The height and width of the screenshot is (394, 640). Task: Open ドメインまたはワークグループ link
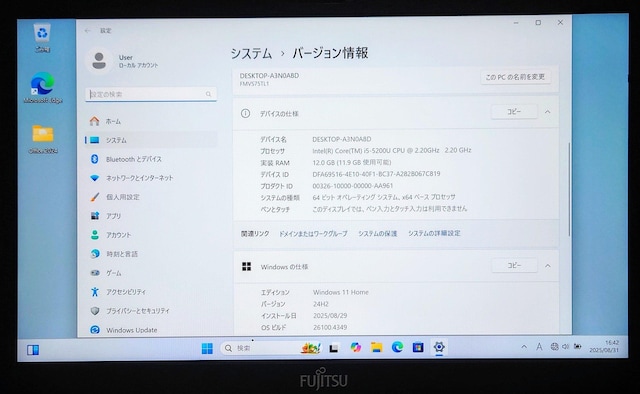click(x=313, y=234)
